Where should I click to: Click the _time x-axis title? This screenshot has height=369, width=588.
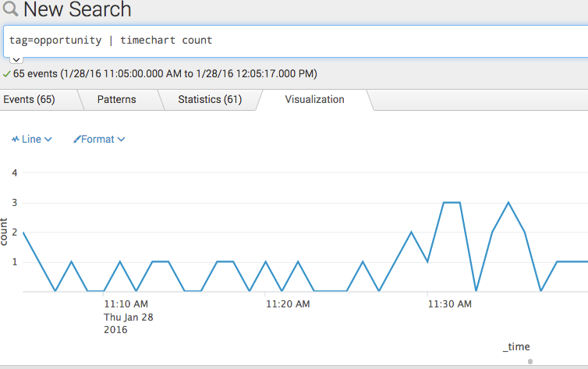(x=516, y=347)
